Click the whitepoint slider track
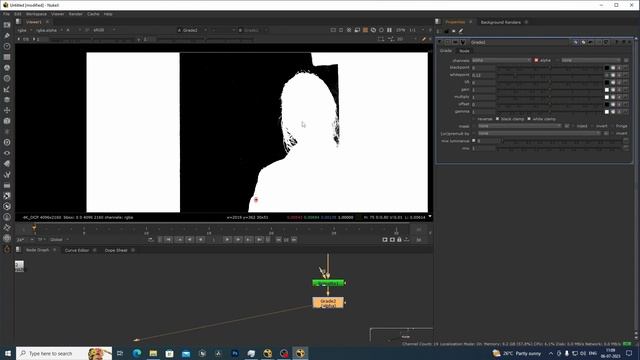 click(550, 75)
